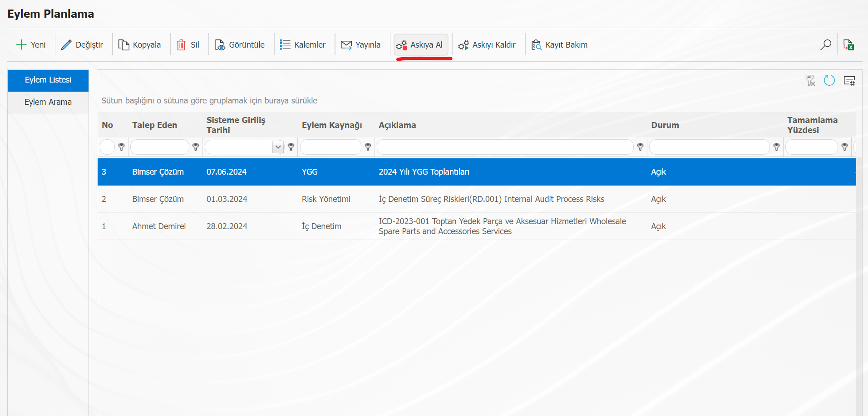Switch to Eylem Arama tab
This screenshot has height=416, width=868.
48,103
